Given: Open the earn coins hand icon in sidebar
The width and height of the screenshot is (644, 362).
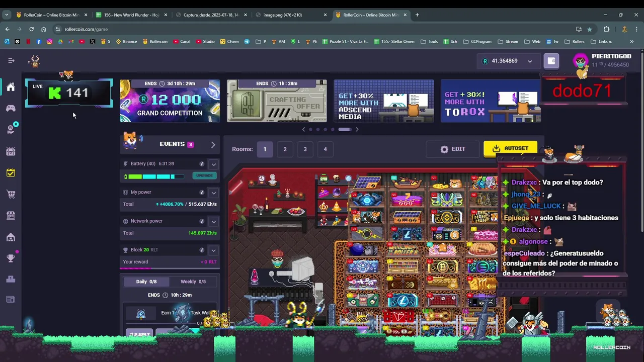Looking at the screenshot, I should pyautogui.click(x=11, y=130).
